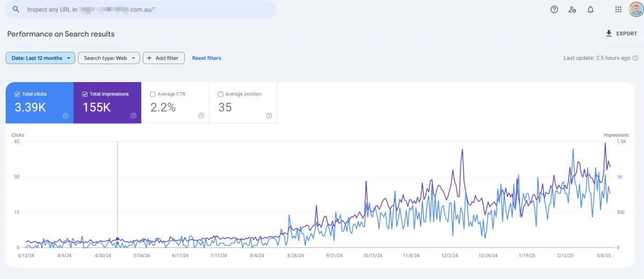The width and height of the screenshot is (644, 279).
Task: Open the notifications bell
Action: [590, 10]
